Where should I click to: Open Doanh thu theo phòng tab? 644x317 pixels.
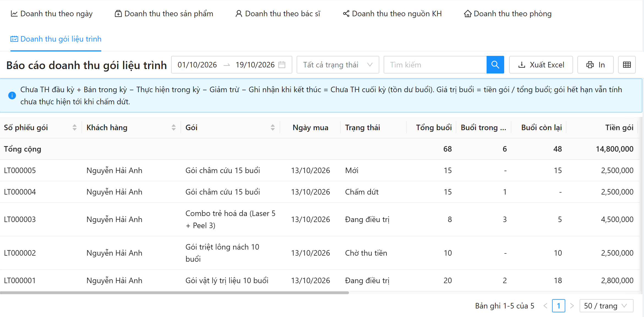tap(507, 13)
